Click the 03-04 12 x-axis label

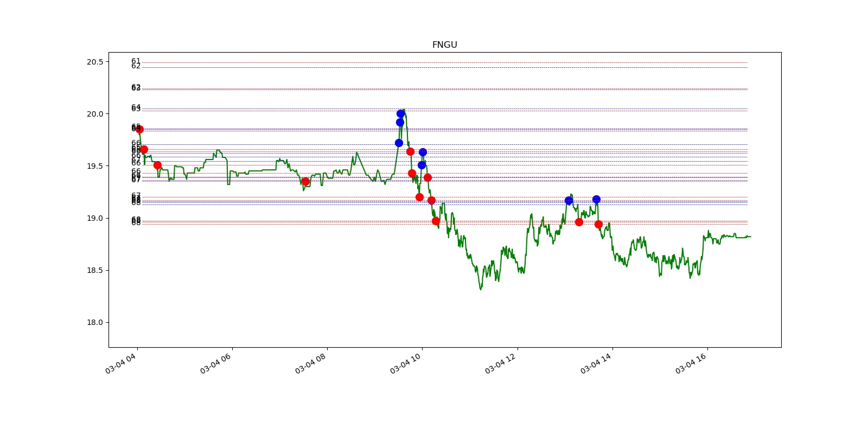[501, 362]
